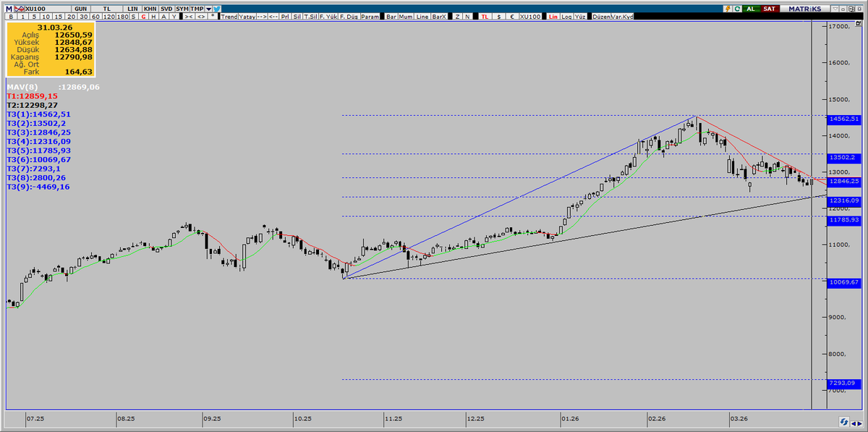The width and height of the screenshot is (868, 432).
Task: Open the SYM symbol menu
Action: (x=182, y=9)
